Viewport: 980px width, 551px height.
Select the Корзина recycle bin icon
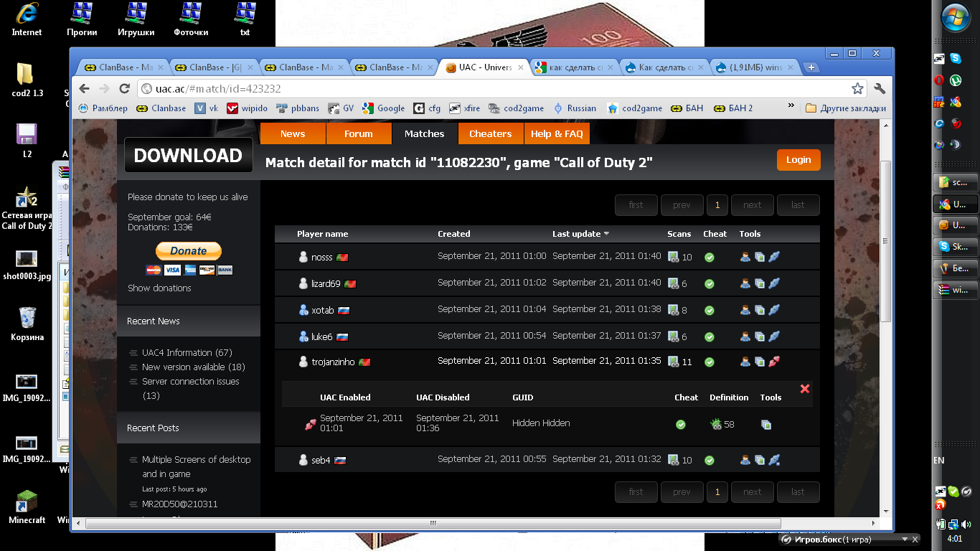(x=27, y=324)
